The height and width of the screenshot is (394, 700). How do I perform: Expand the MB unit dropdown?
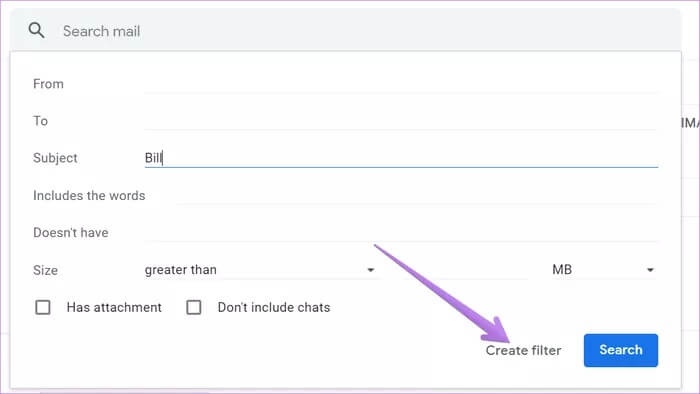[x=604, y=270]
